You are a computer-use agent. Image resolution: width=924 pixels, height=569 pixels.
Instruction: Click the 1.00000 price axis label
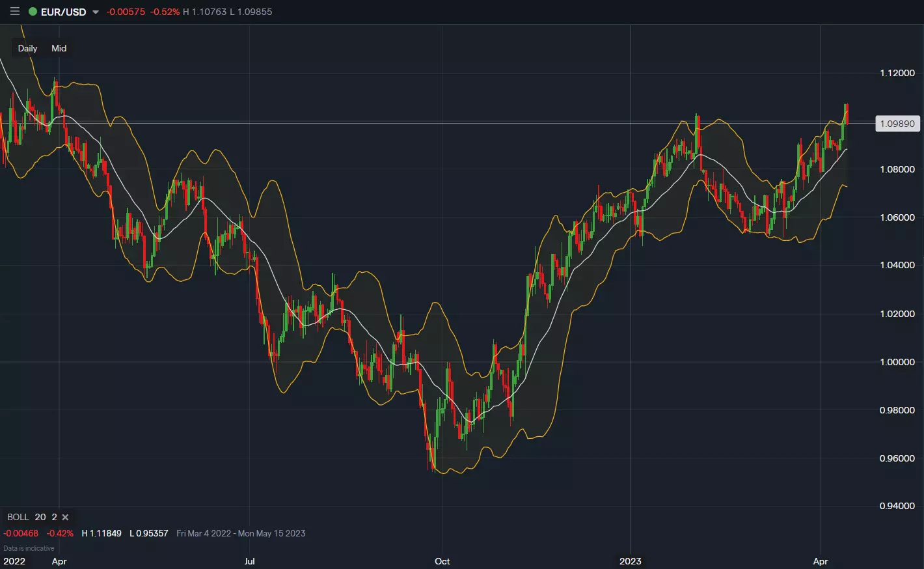[x=897, y=362]
